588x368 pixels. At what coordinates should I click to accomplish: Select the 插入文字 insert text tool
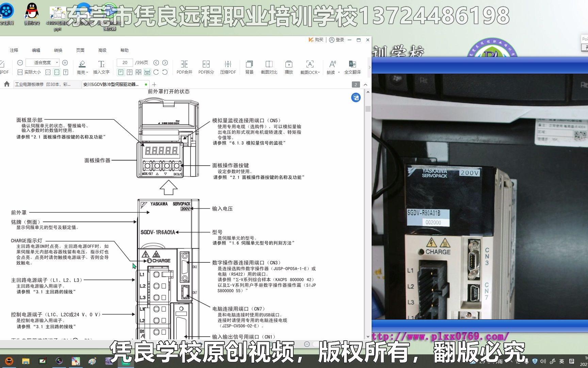101,67
